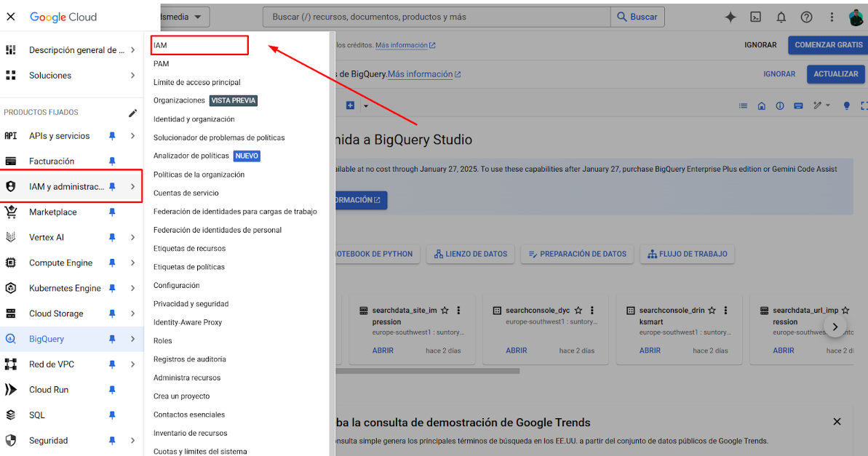868x456 pixels.
Task: Open Cloud Shell terminal icon
Action: 756,17
